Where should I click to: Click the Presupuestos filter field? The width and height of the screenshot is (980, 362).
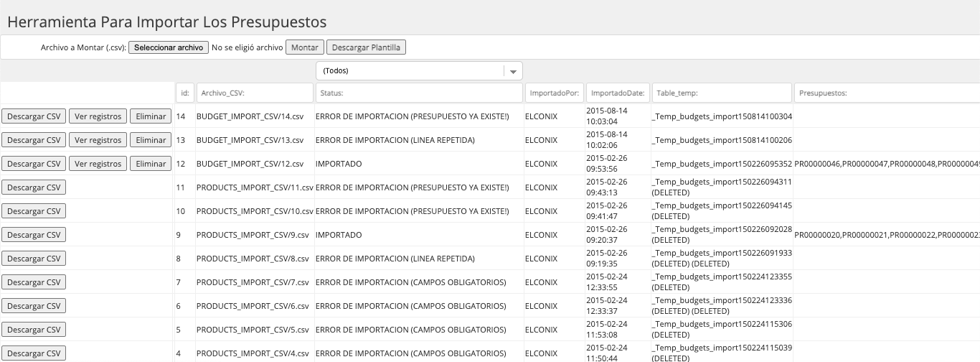(887, 93)
